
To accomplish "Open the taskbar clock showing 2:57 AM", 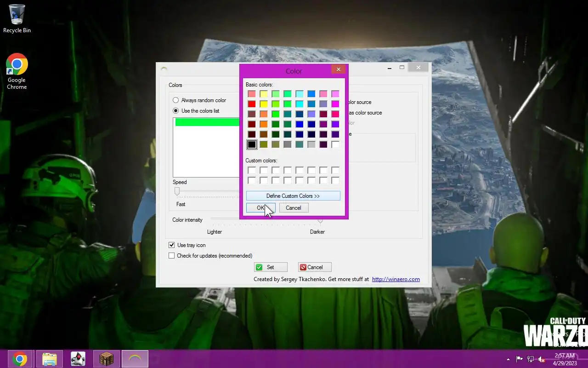I will (x=565, y=359).
